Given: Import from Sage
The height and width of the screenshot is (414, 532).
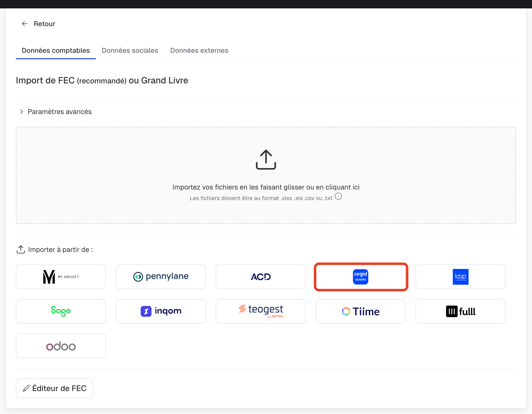Looking at the screenshot, I should click(61, 311).
